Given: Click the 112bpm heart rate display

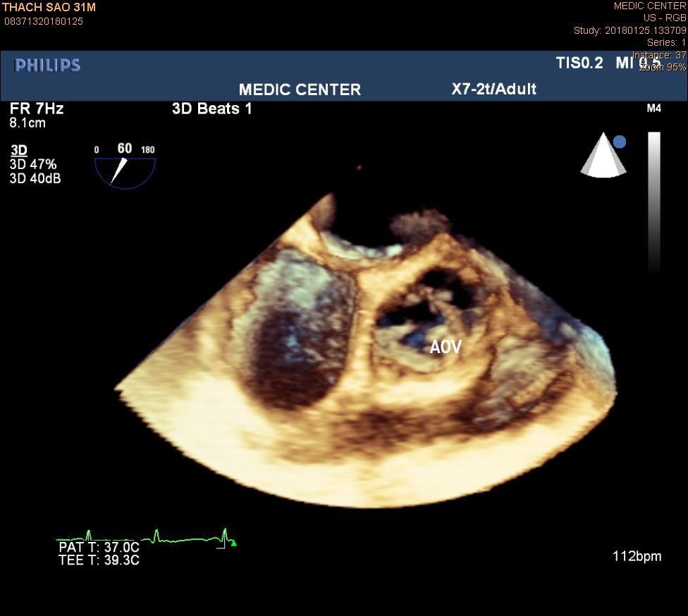Looking at the screenshot, I should 637,556.
